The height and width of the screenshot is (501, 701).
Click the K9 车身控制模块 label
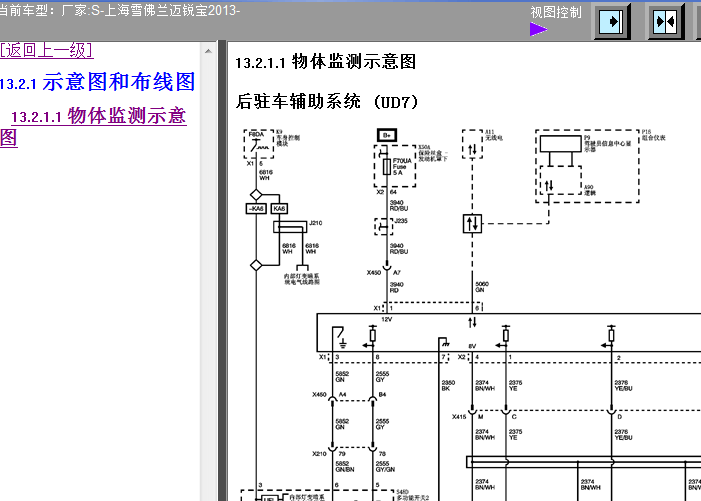(x=288, y=138)
